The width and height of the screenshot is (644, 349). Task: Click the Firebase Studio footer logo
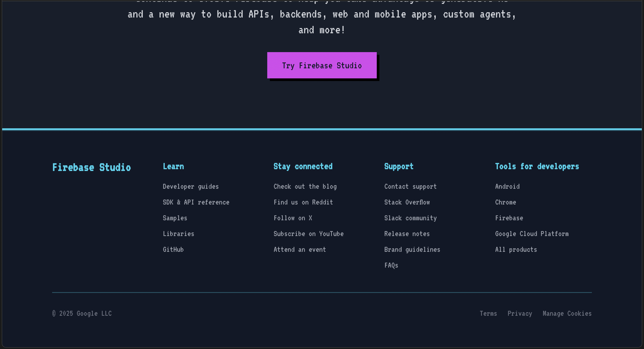click(x=91, y=167)
